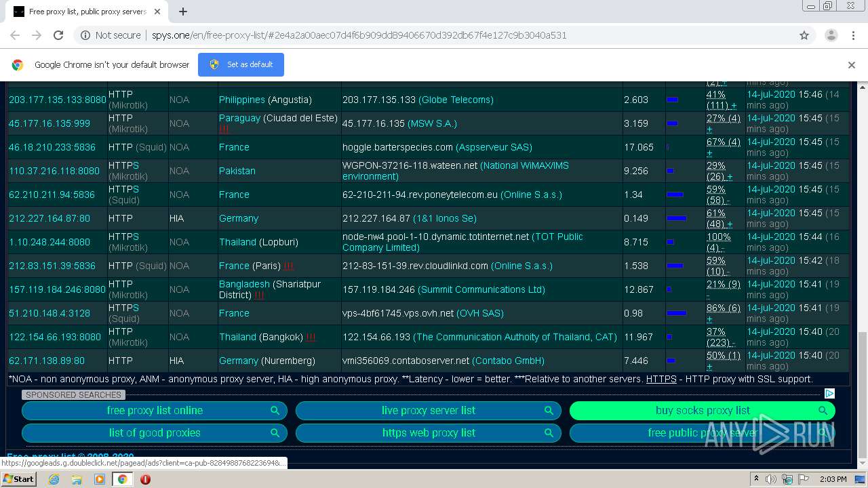Open list of good proxies sponsored link
The image size is (868, 488).
(x=155, y=433)
